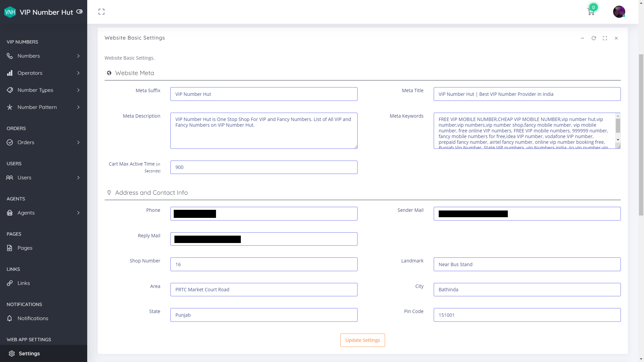This screenshot has height=362, width=644.
Task: Open the Numbers menu item
Action: 44,56
